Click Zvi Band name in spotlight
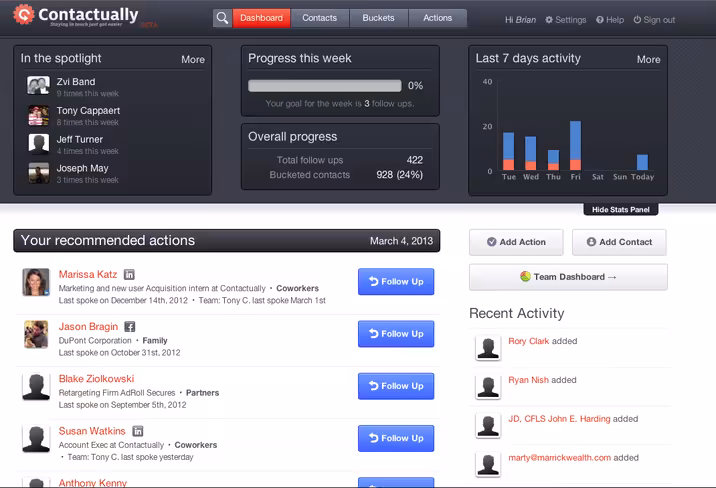This screenshot has width=716, height=488. pos(76,82)
